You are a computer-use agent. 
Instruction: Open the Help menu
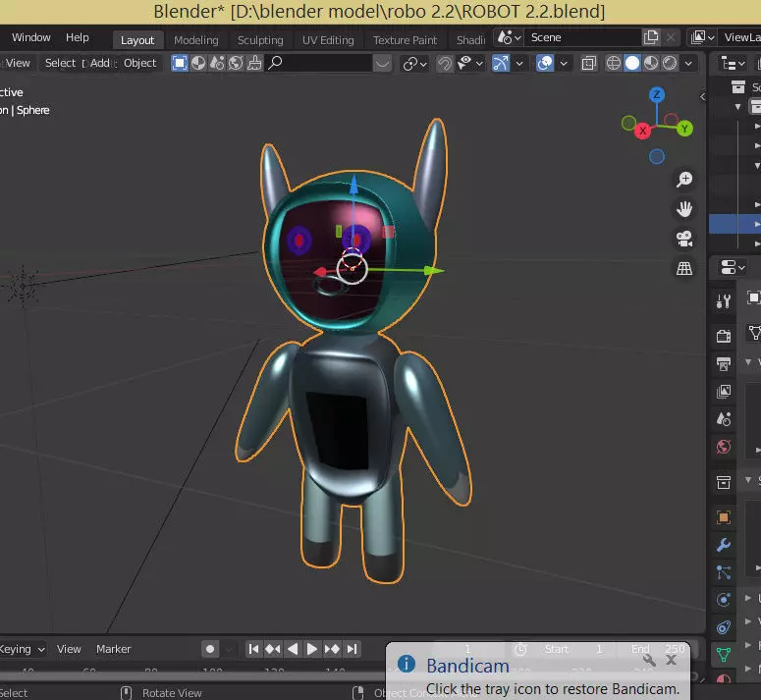(x=78, y=37)
